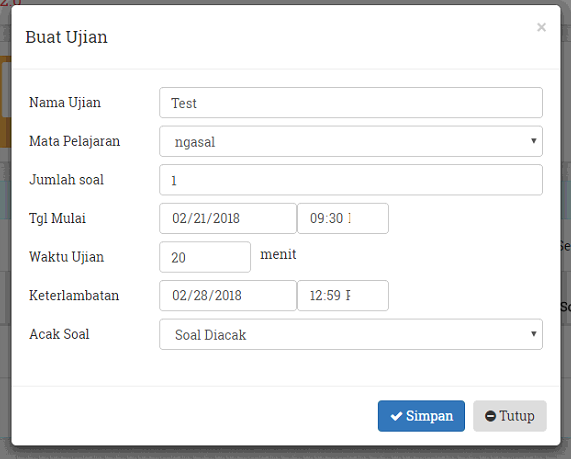Click the Keterlambatan label
571x459 pixels.
coord(74,295)
